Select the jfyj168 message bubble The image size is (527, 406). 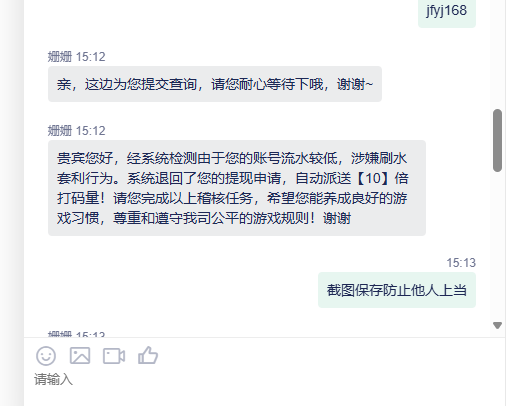pos(447,11)
